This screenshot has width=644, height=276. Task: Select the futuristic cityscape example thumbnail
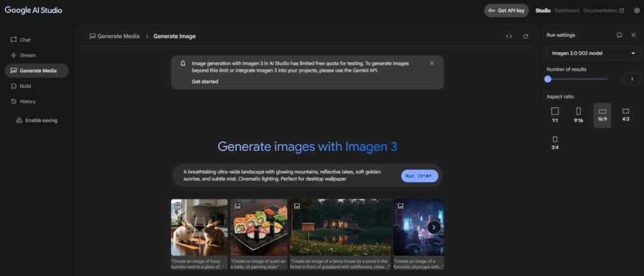point(418,228)
